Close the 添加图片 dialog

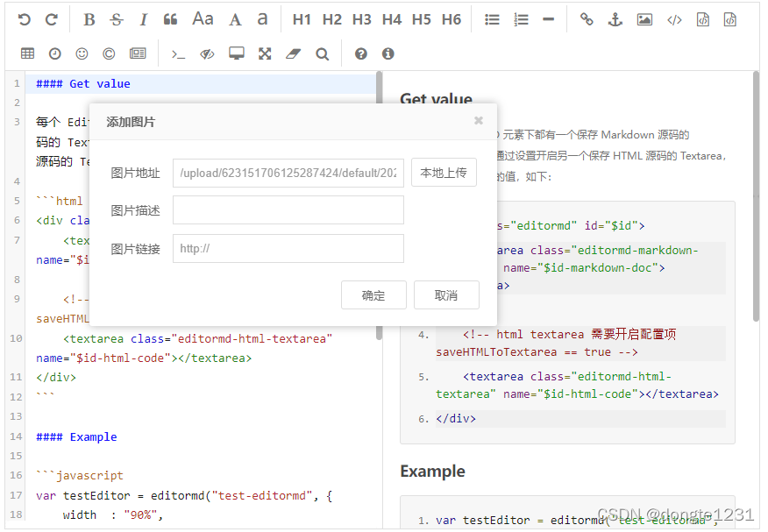tap(479, 120)
